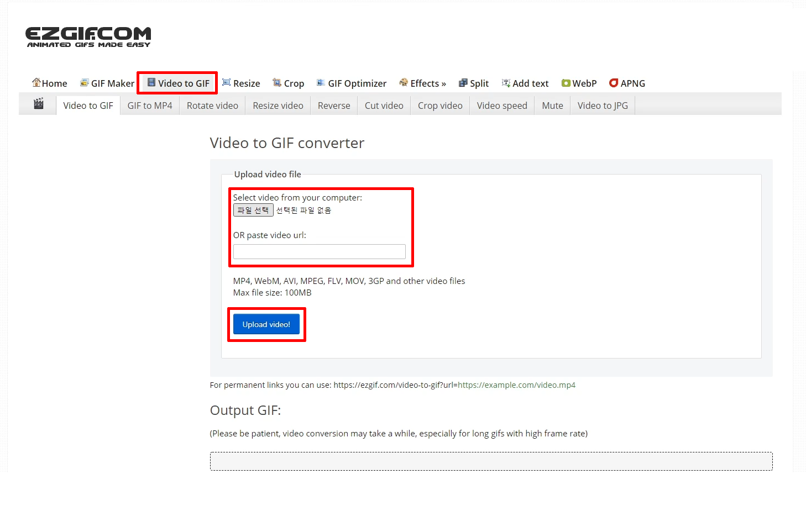Click the dashed Output GIF box
This screenshot has width=806, height=532.
(x=491, y=461)
